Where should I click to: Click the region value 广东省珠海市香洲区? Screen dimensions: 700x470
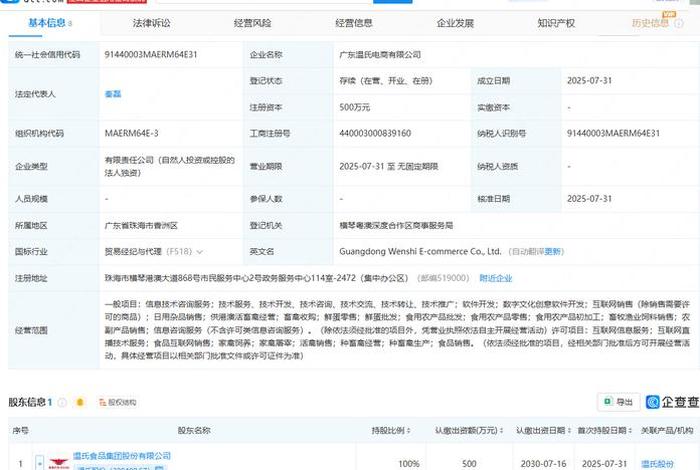click(141, 225)
